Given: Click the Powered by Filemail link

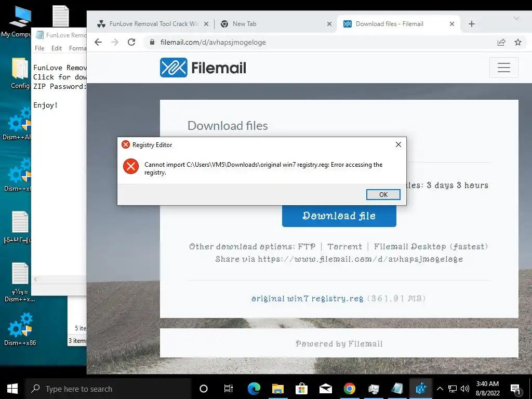Looking at the screenshot, I should click(x=339, y=344).
